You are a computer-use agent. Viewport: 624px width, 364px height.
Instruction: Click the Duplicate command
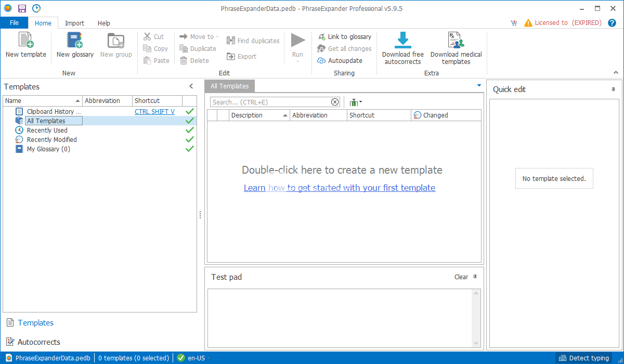(198, 49)
